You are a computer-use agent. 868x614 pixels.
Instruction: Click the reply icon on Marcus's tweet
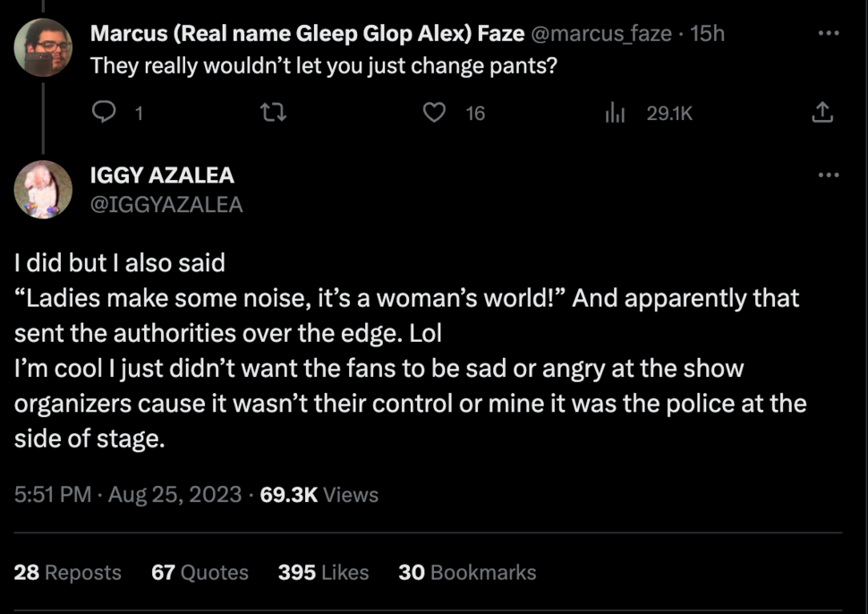[105, 113]
